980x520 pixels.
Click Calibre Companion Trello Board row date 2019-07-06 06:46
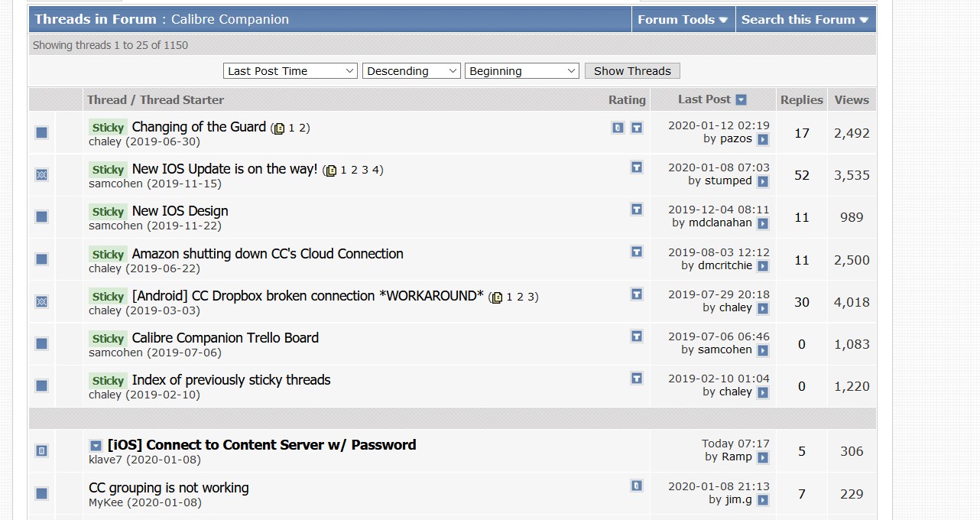(719, 336)
